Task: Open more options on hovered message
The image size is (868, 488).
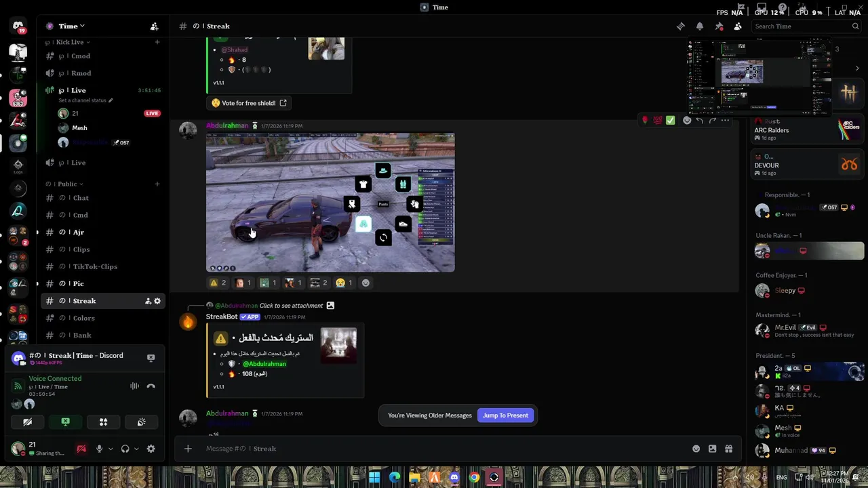Action: 726,120
